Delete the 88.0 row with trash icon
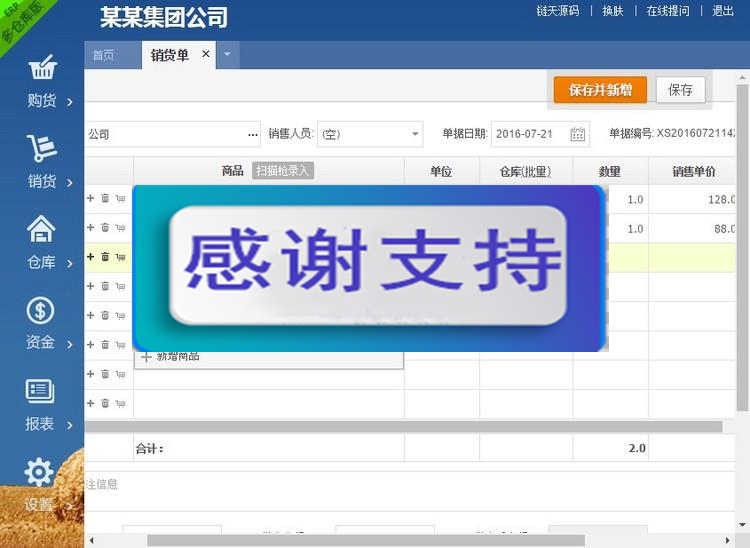 coord(105,227)
